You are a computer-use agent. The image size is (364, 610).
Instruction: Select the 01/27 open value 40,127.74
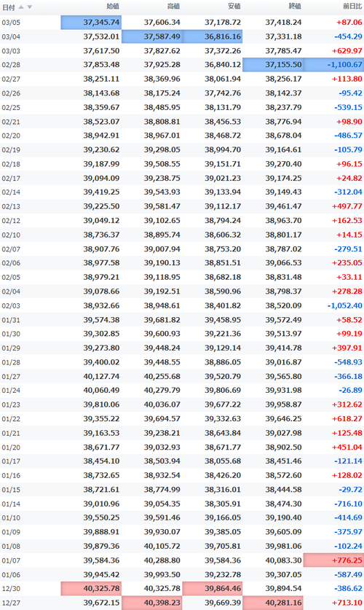tap(101, 377)
